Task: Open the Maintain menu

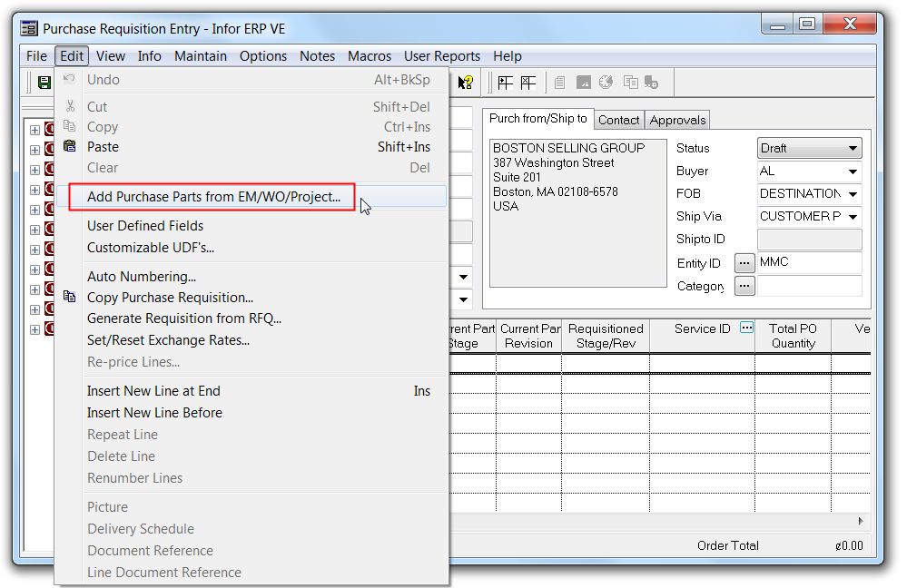Action: 200,56
